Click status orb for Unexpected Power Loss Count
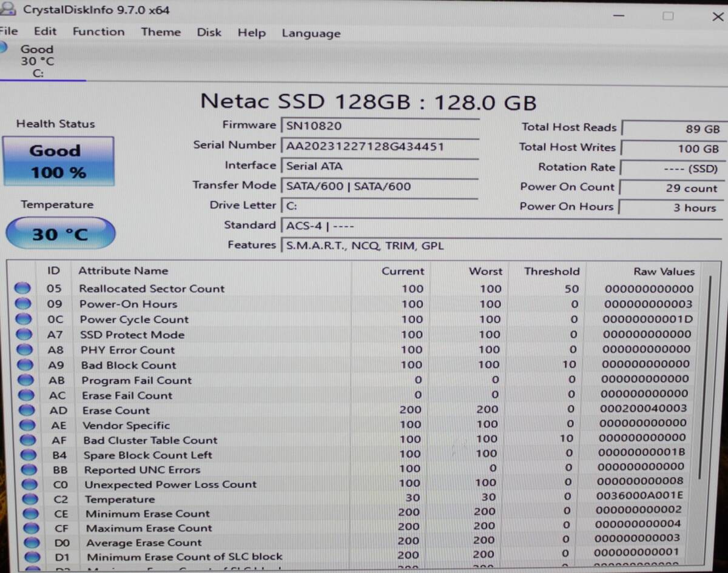This screenshot has height=573, width=728. click(30, 484)
